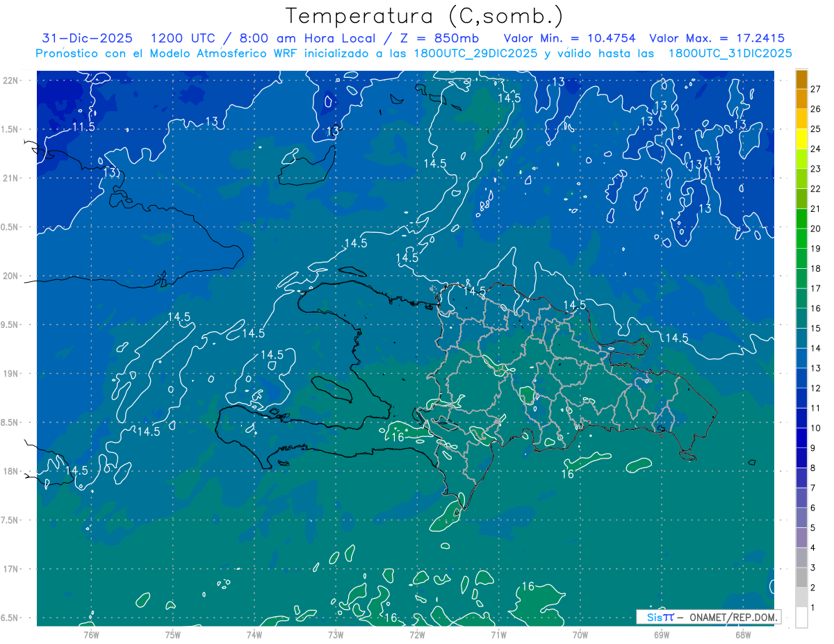Click the "22N" latitude axis label
This screenshot has height=644, width=834.
11,80
